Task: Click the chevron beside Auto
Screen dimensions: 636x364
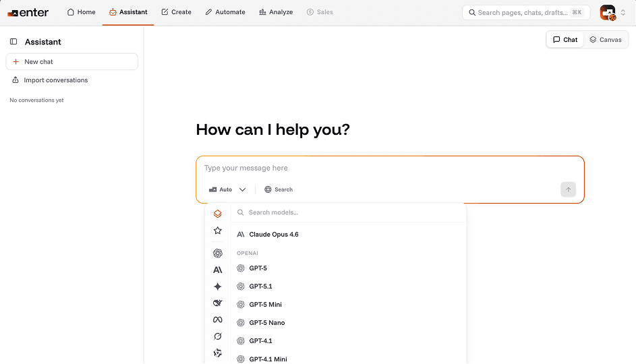Action: pyautogui.click(x=243, y=189)
